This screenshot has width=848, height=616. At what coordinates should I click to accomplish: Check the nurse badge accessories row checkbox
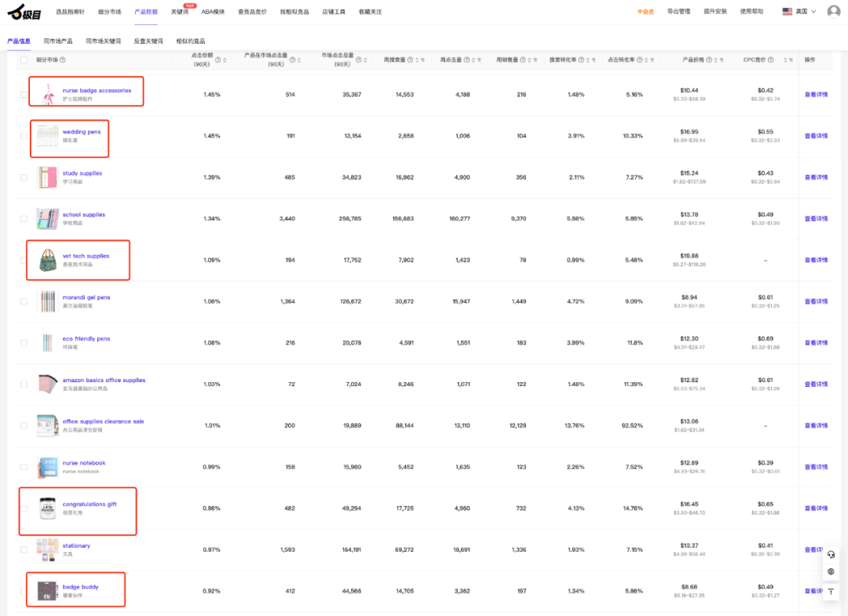coord(24,95)
